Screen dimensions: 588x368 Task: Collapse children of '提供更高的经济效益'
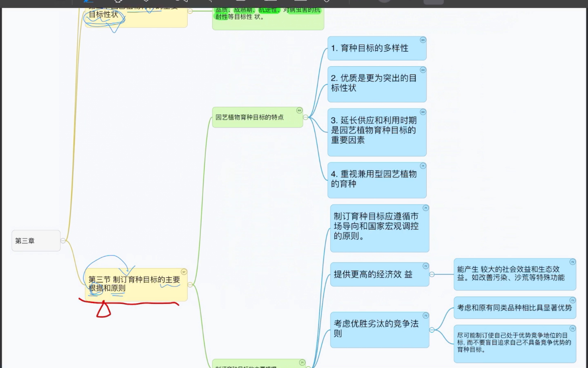(x=432, y=274)
